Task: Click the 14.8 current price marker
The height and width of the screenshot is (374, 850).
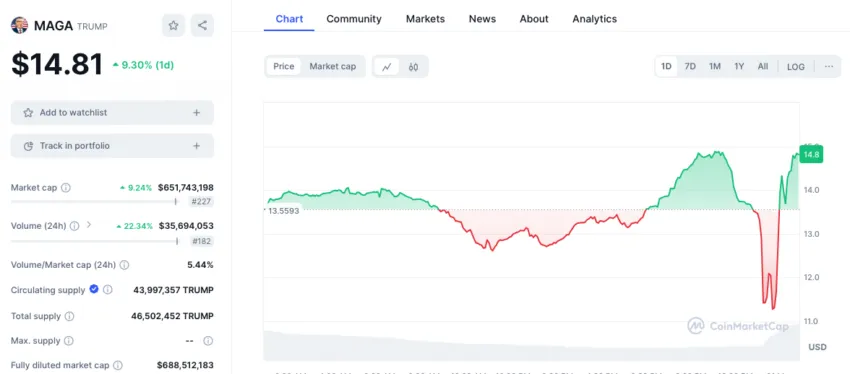Action: [812, 154]
